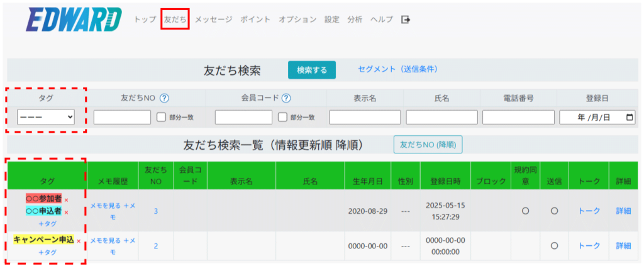Enable 部分一致 checkbox for 会員コード
644x266 pixels.
[x=282, y=117]
